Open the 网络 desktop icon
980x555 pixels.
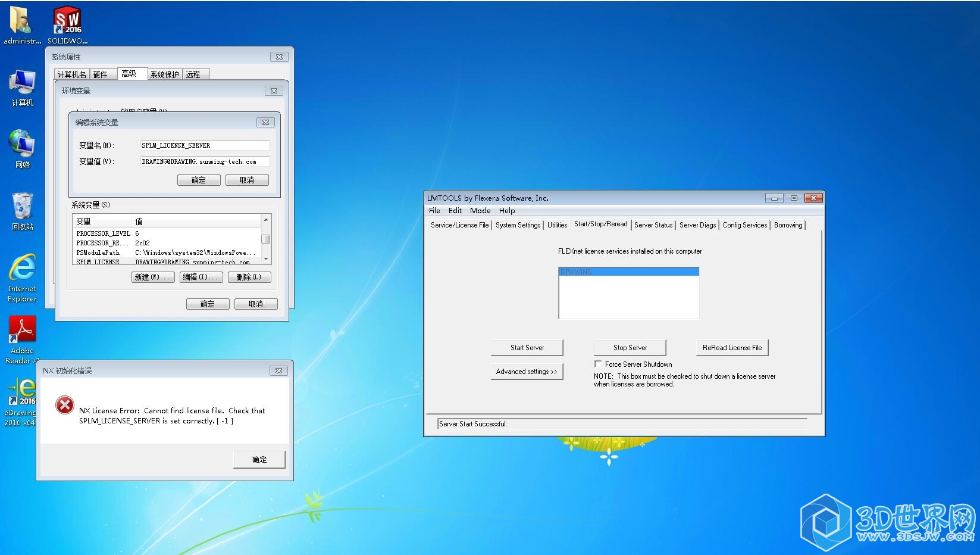click(x=22, y=149)
